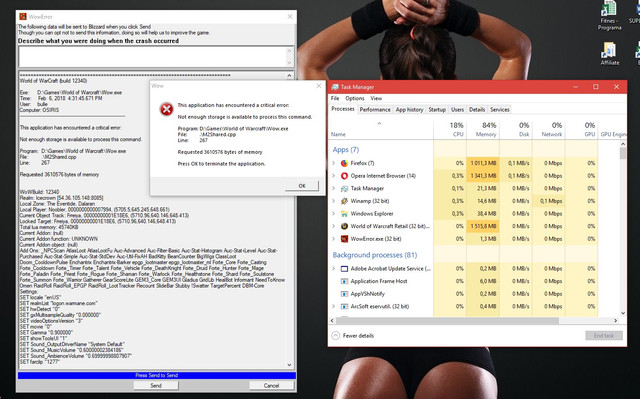The image size is (640, 399).
Task: Sort processes by the Name column
Action: [338, 134]
